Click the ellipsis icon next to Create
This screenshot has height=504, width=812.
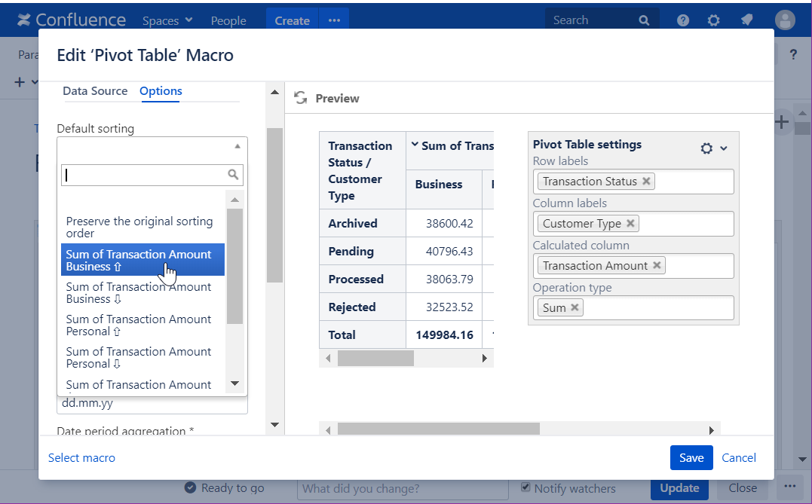tap(334, 20)
